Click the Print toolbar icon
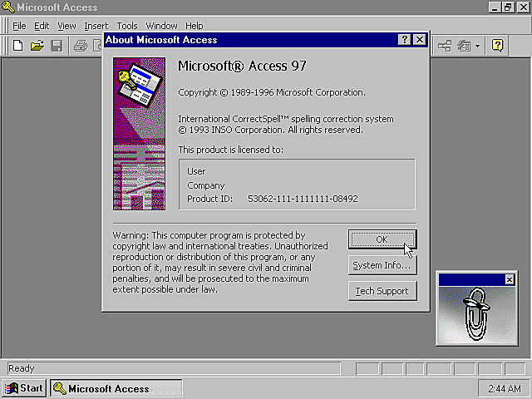Viewport: 532px width, 399px height. coord(81,46)
